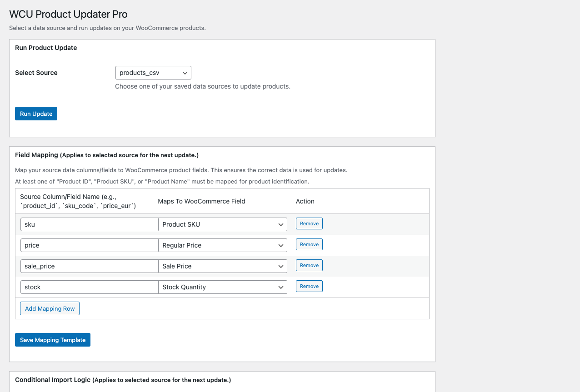This screenshot has width=580, height=392.
Task: Remove the stock mapping row
Action: pyautogui.click(x=309, y=286)
